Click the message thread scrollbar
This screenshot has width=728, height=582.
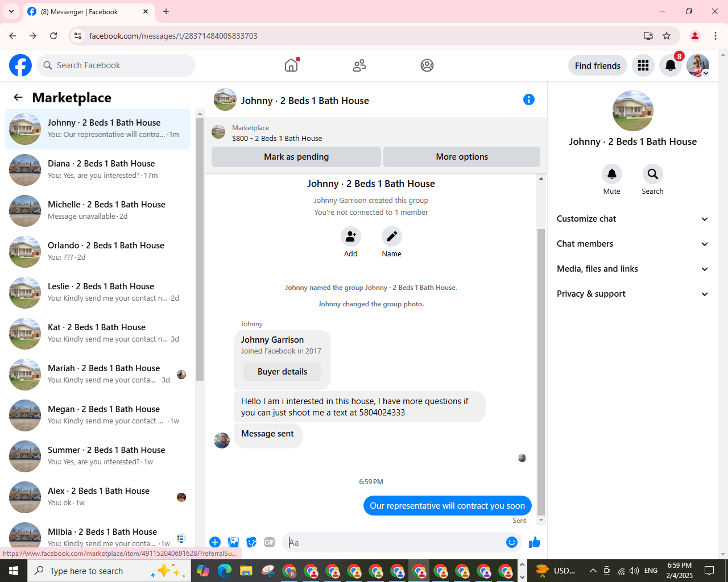[x=541, y=372]
